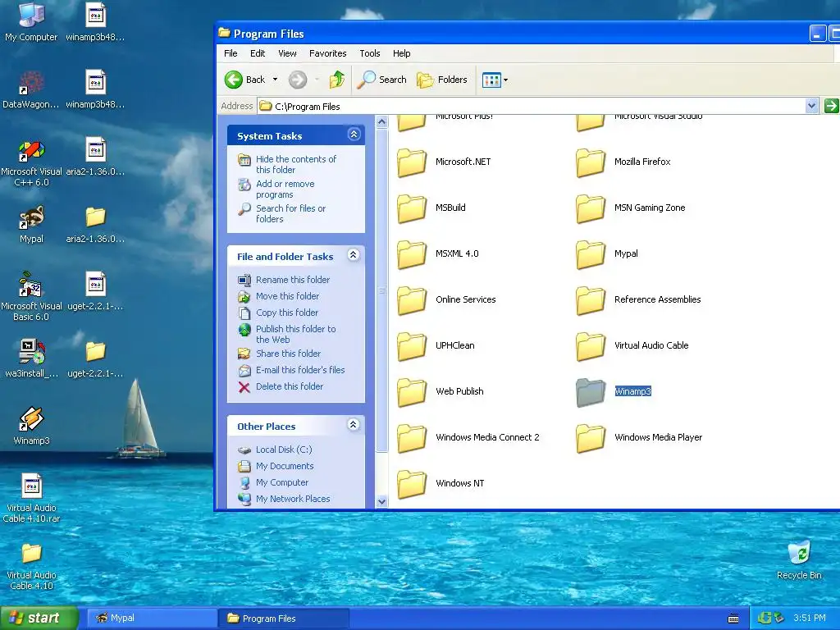Open the Favorites menu
This screenshot has width=840, height=630.
click(x=327, y=53)
